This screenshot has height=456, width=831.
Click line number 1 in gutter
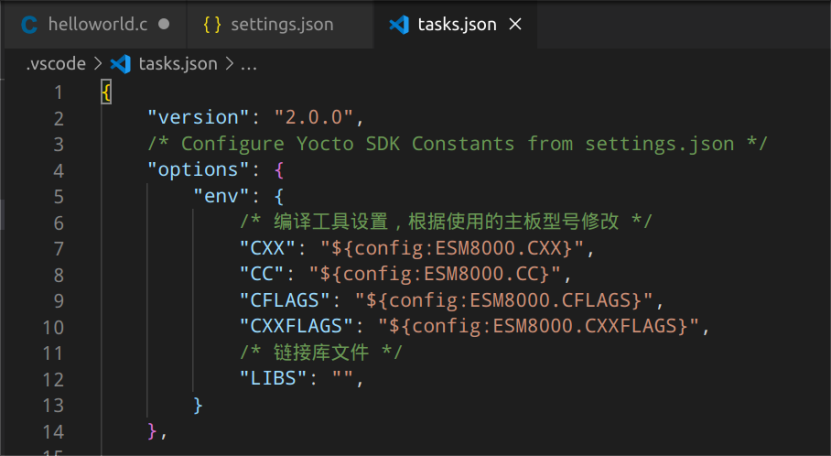[x=58, y=93]
